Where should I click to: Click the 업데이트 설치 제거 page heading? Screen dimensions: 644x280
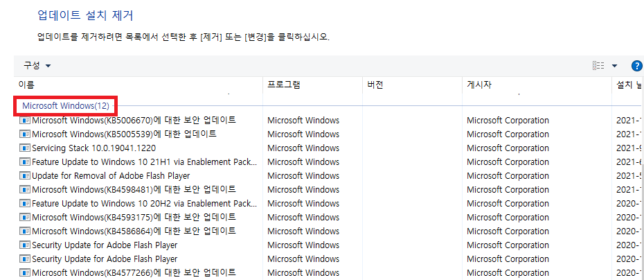pos(85,16)
